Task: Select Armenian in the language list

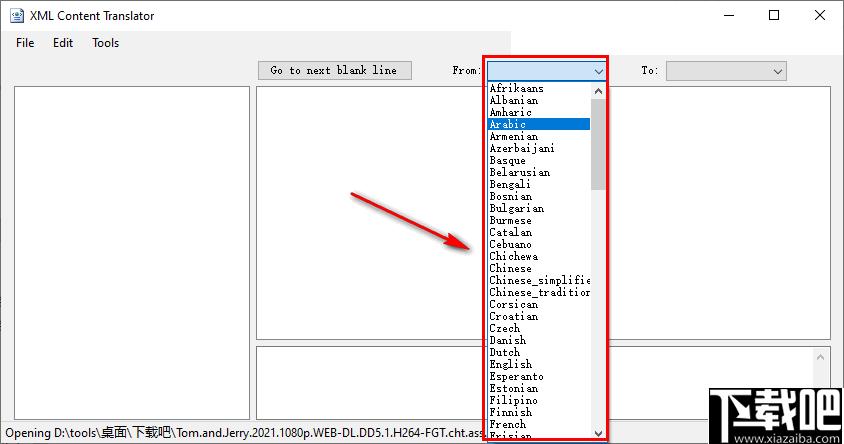Action: pyautogui.click(x=539, y=136)
